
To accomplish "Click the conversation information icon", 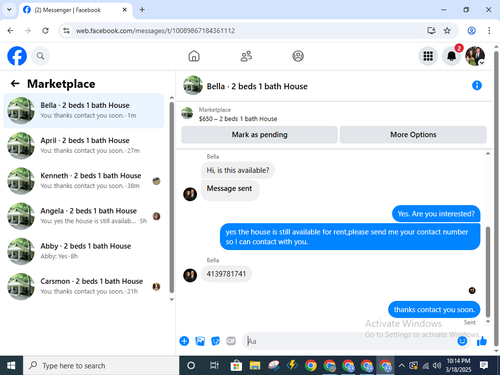I will (x=477, y=86).
